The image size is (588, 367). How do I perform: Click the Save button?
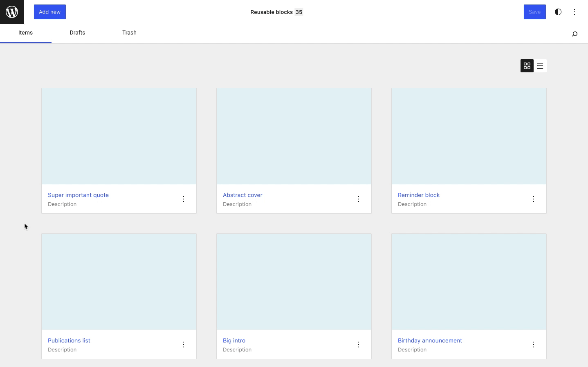(535, 12)
